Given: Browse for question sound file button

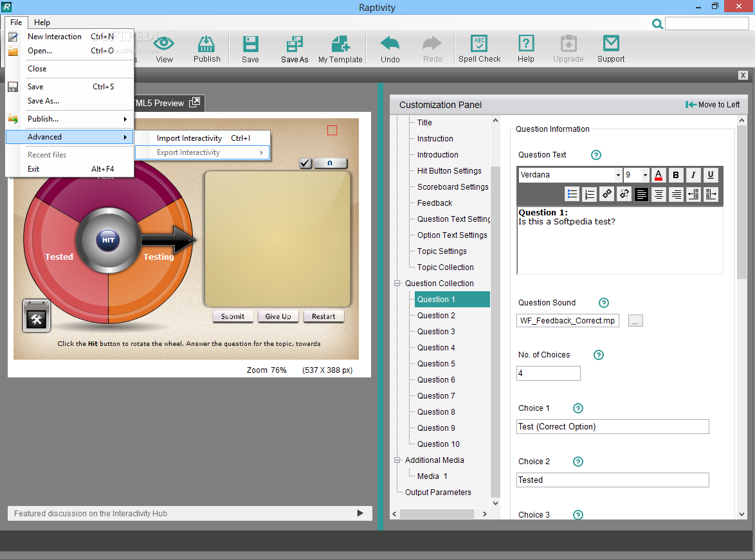Looking at the screenshot, I should (635, 321).
